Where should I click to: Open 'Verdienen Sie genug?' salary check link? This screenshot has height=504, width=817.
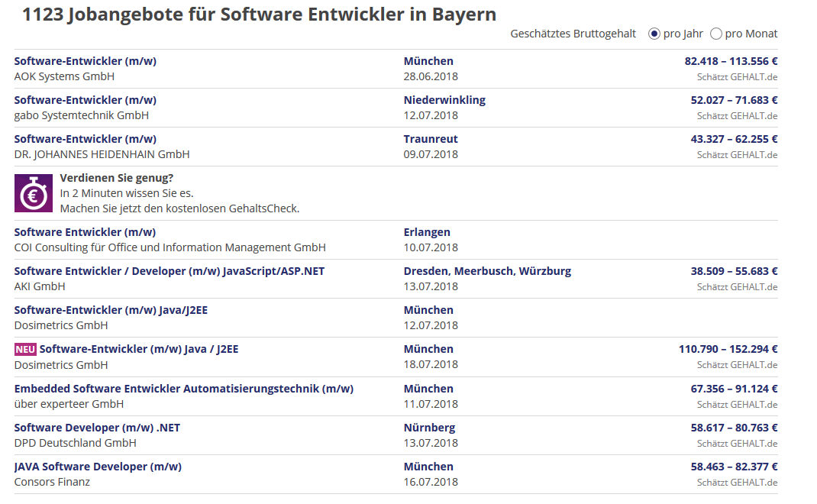117,178
